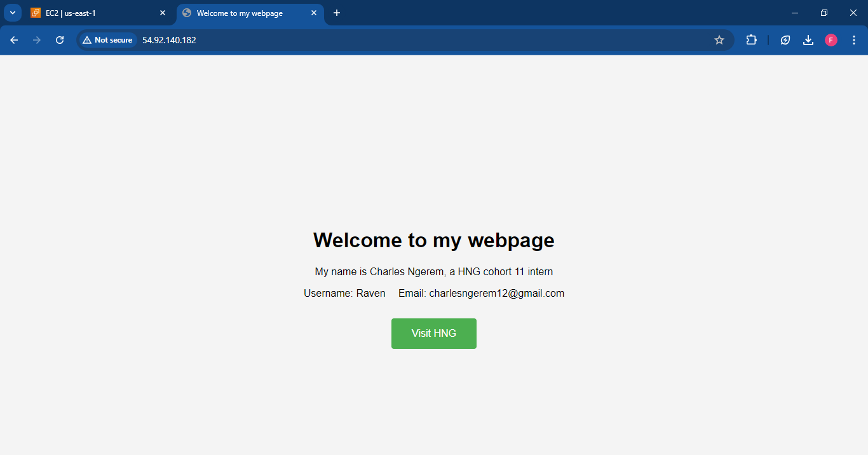Open the browser extensions puzzle icon
The width and height of the screenshot is (868, 455).
752,39
